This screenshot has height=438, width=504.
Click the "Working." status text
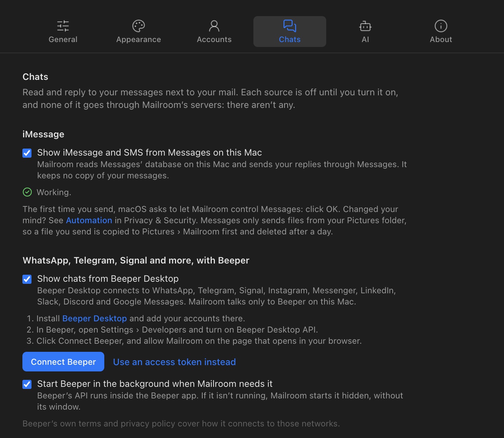pyautogui.click(x=54, y=192)
